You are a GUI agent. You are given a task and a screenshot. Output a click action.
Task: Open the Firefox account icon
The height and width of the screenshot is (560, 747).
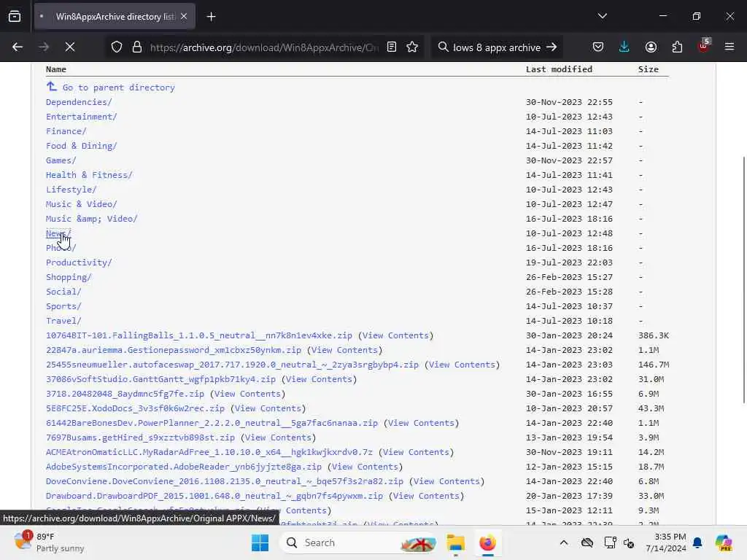651,47
